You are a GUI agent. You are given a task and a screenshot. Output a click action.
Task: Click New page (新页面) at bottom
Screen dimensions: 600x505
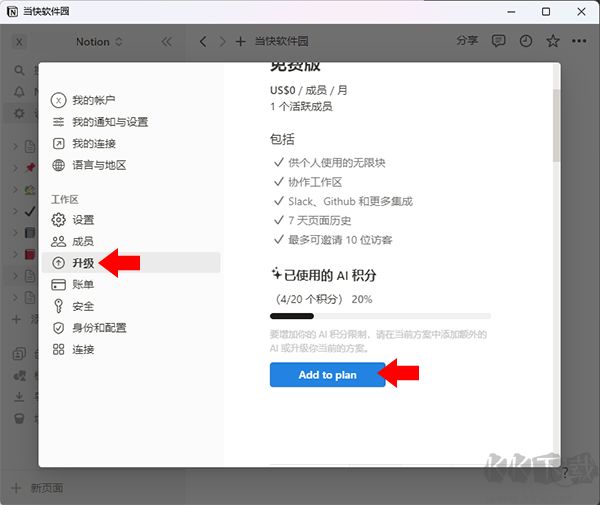[38, 488]
